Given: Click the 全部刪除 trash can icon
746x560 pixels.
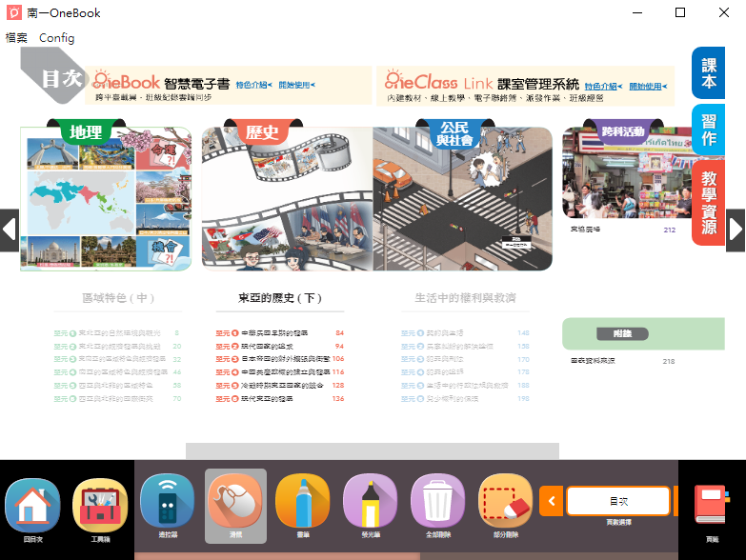Looking at the screenshot, I should coord(437,502).
